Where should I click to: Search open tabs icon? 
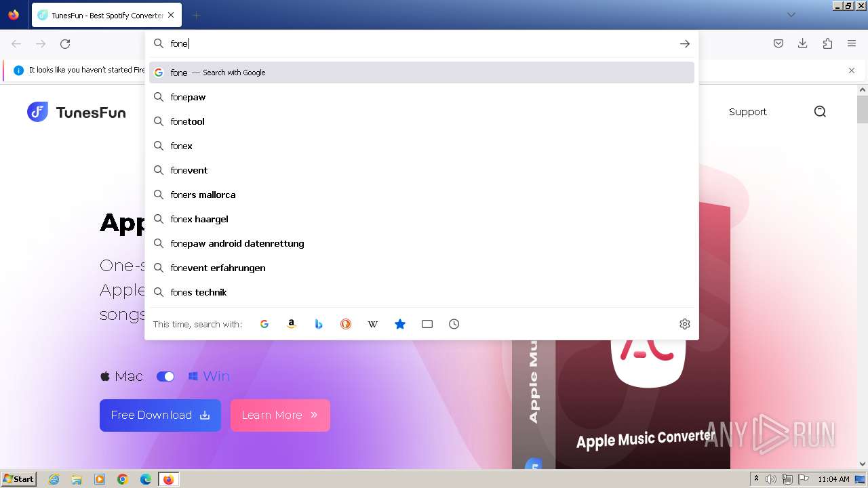(x=427, y=324)
